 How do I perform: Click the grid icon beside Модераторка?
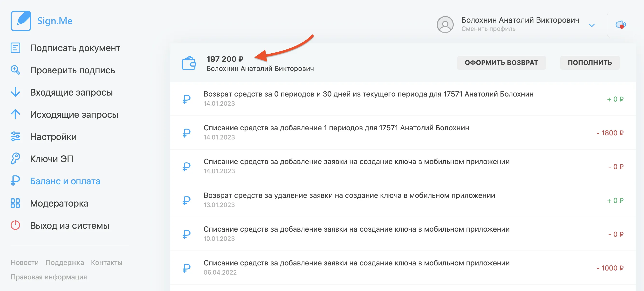(x=15, y=203)
